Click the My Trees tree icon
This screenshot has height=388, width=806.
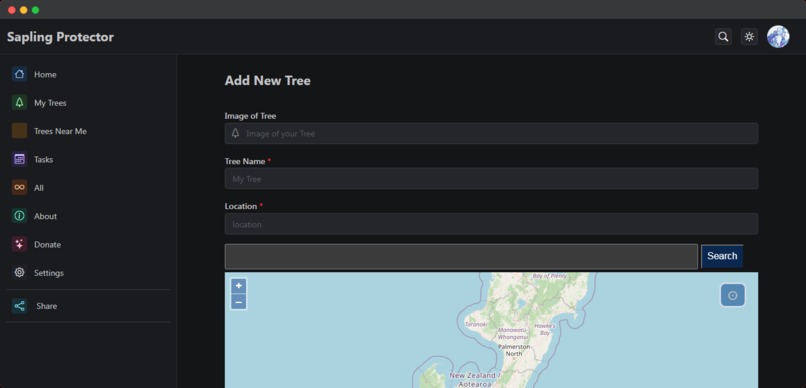pos(19,102)
